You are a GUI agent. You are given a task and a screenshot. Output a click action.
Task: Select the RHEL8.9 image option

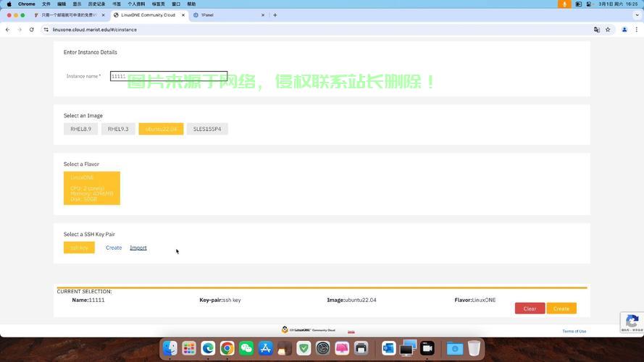click(80, 129)
